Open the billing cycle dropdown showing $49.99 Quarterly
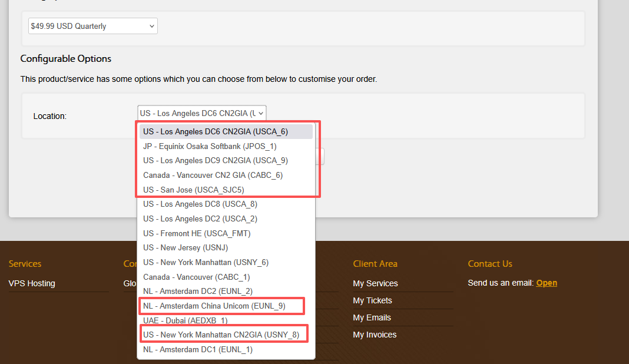Viewport: 629px width, 364px height. click(x=92, y=26)
